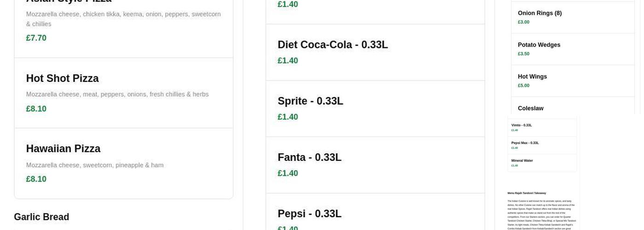
Task: Select Fanta 0.33L from drinks
Action: (310, 158)
